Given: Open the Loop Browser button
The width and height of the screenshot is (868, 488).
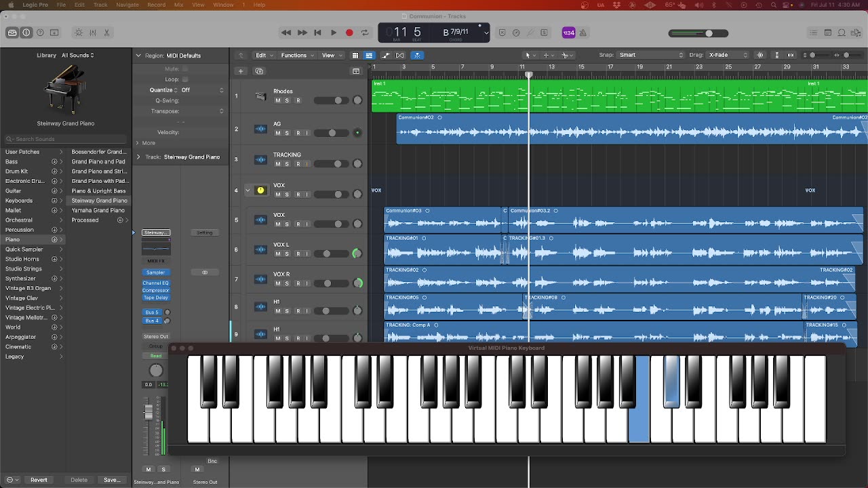Looking at the screenshot, I should (x=842, y=33).
